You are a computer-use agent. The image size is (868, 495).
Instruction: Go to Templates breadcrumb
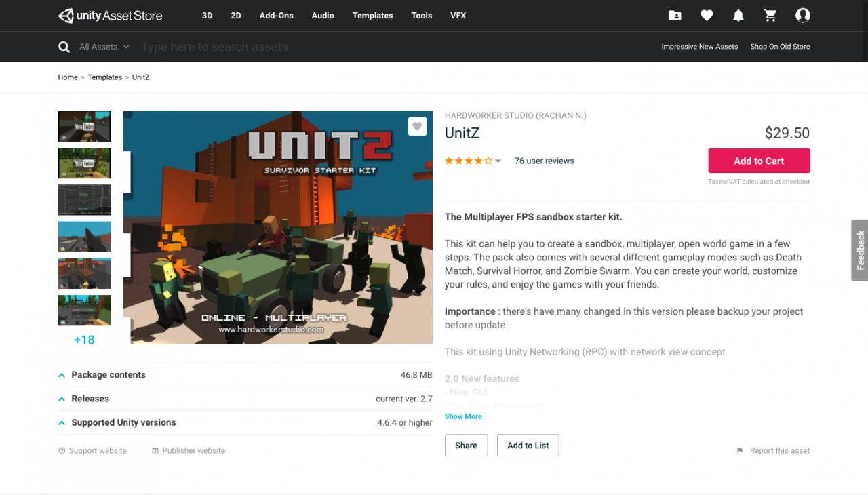click(105, 77)
